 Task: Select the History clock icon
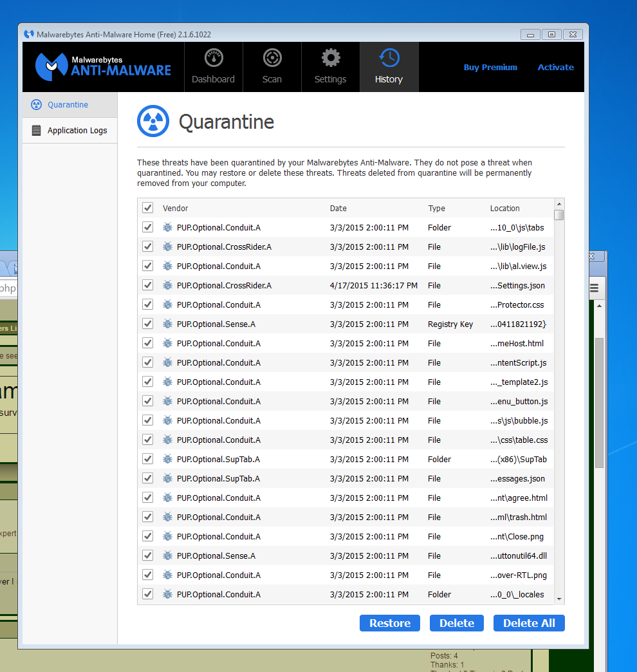point(389,58)
